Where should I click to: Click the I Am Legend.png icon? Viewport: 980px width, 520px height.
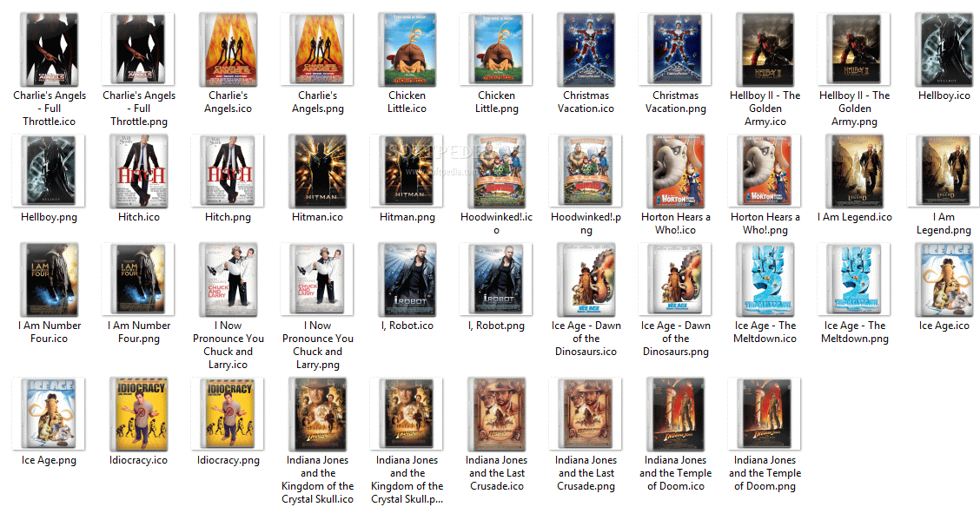944,170
